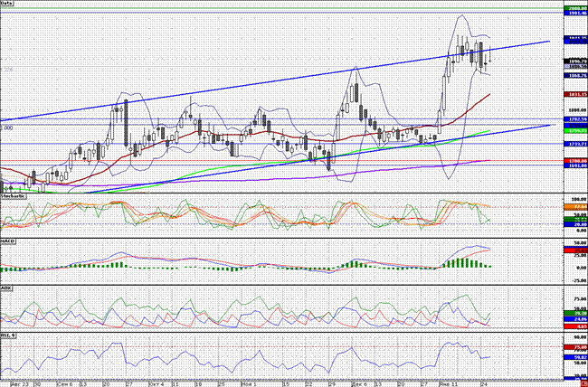Viewport: 588px width, 387px height.
Task: Click the MACD panel title
Action: coord(8,241)
